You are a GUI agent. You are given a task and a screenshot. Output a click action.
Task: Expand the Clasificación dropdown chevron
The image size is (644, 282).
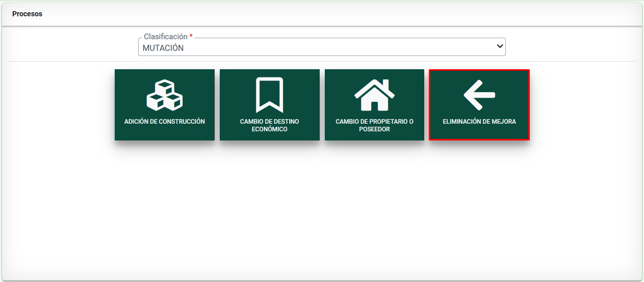click(x=499, y=46)
